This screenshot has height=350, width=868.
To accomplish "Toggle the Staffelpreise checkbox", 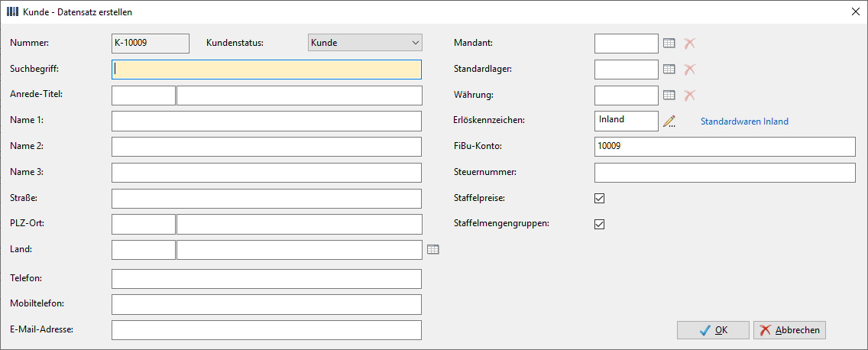I will point(599,198).
